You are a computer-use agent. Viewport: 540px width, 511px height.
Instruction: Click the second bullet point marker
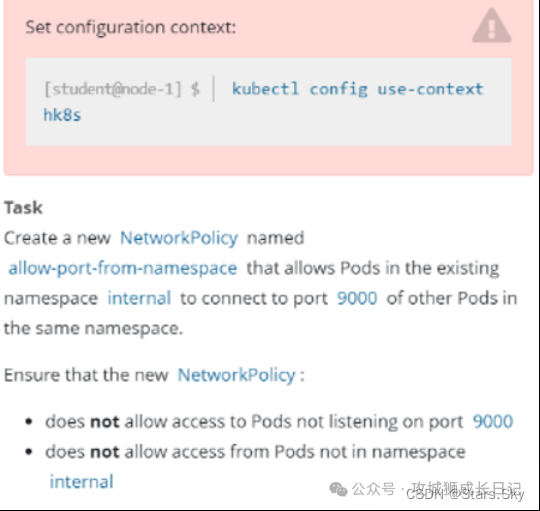pyautogui.click(x=29, y=451)
